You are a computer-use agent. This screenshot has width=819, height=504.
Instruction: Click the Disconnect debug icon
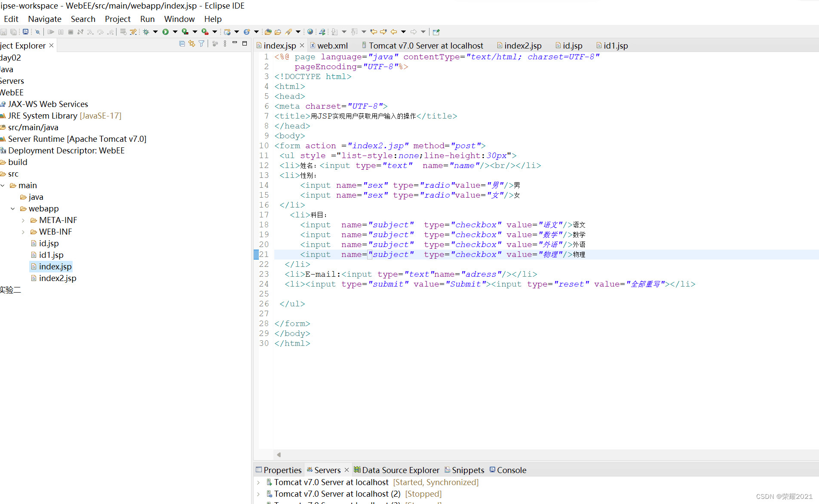(80, 32)
